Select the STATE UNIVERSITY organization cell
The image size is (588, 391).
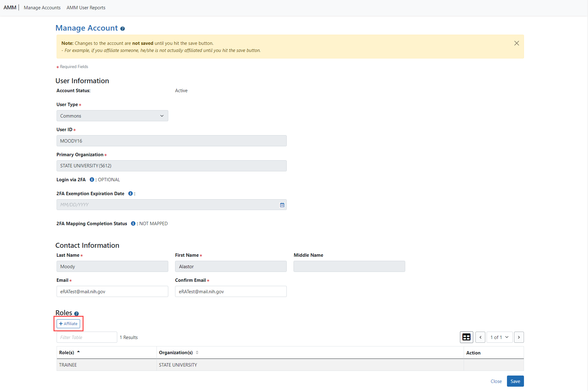(x=310, y=365)
